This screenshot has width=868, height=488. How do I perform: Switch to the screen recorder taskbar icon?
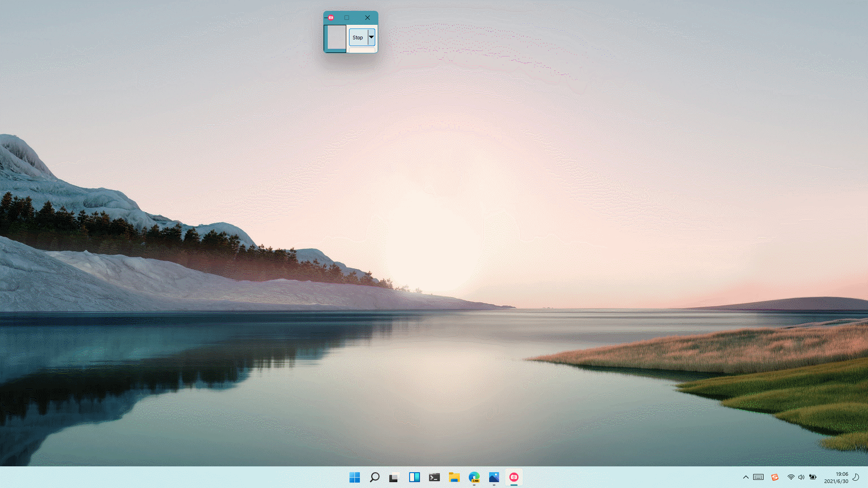tap(514, 477)
